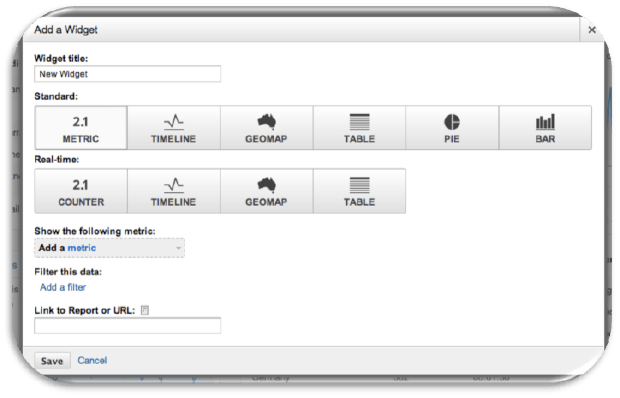Select the Standard TABLE widget
Screen dimensions: 620x398
(x=359, y=128)
